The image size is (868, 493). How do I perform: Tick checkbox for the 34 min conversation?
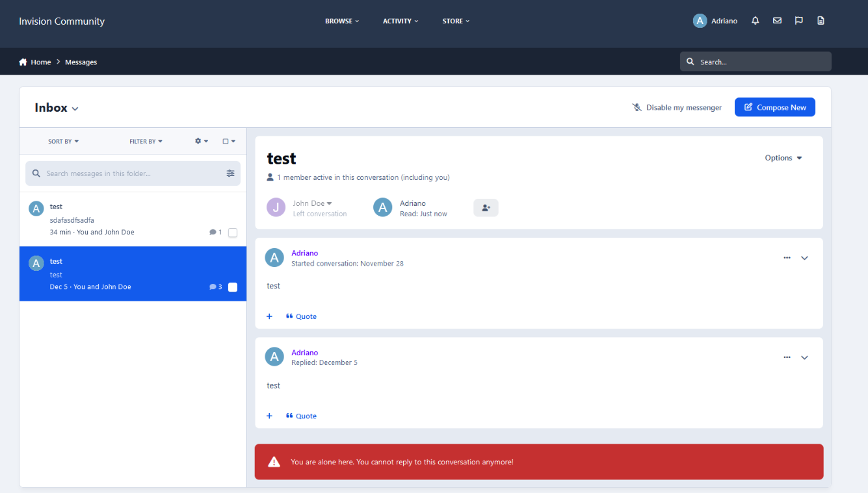pyautogui.click(x=233, y=233)
